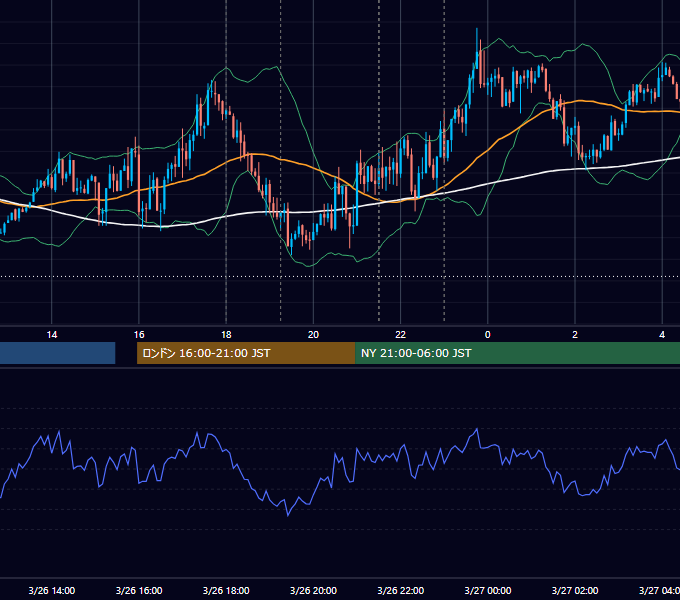Click the NY 21:00-06:00 JST session bar
This screenshot has width=680, height=600.
(x=517, y=353)
